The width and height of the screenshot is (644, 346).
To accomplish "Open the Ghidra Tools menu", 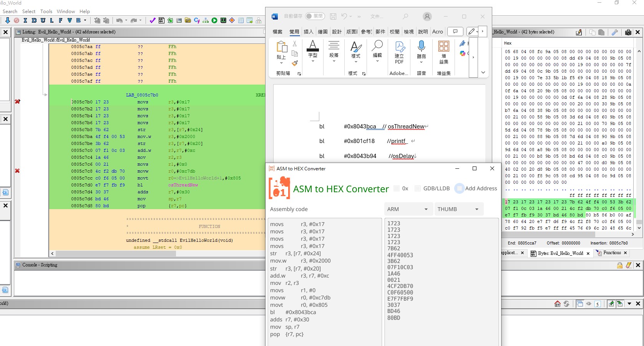I will tap(46, 11).
